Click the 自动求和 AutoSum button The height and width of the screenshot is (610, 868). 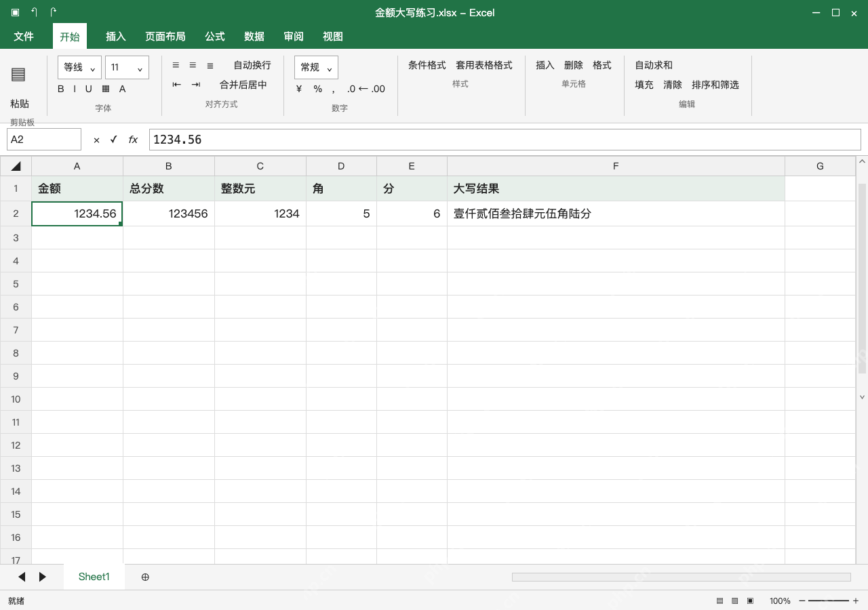654,65
